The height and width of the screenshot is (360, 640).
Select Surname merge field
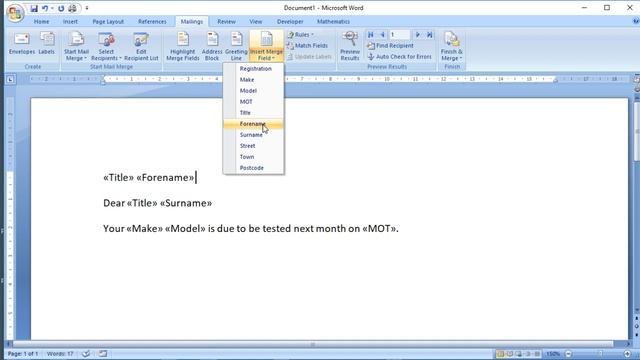(253, 135)
